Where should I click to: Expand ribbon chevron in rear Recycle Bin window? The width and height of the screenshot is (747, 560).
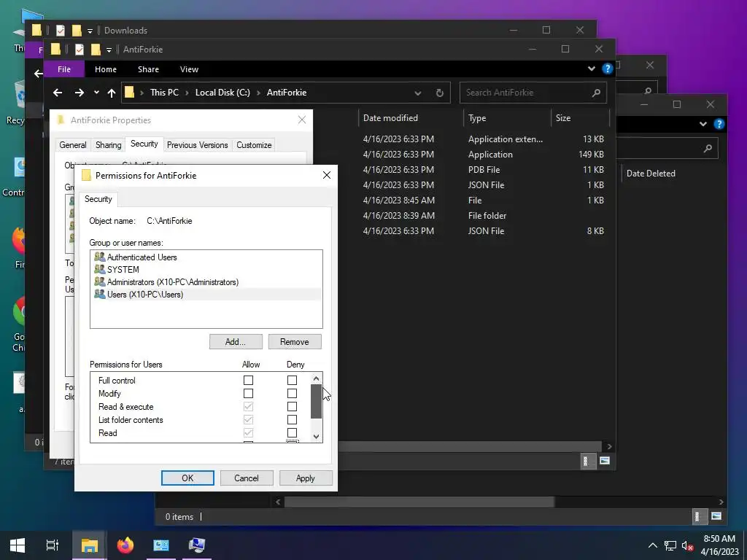(703, 124)
